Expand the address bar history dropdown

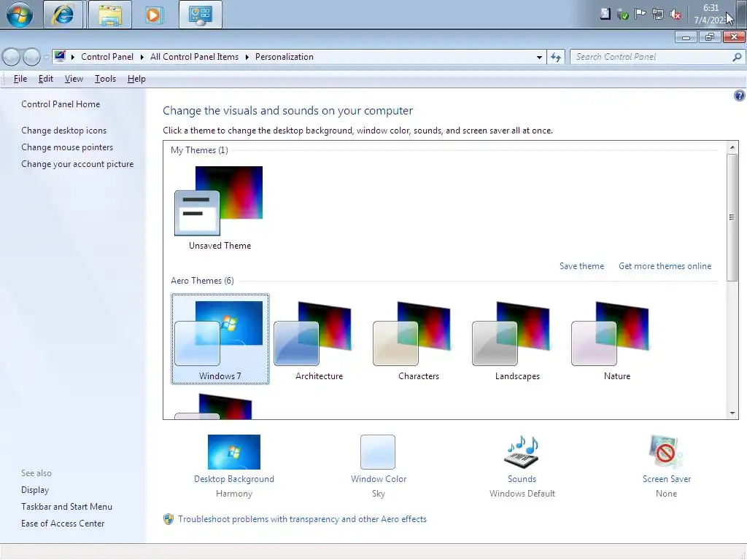click(x=539, y=57)
